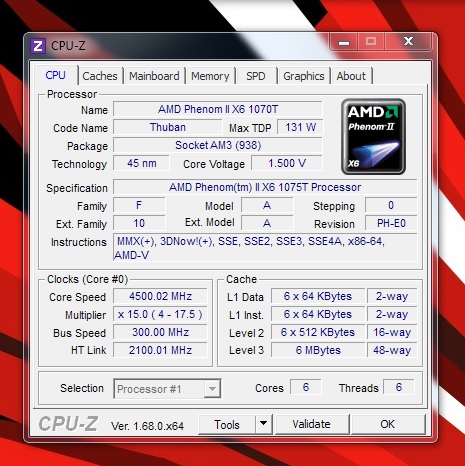Screen dimensions: 465x466
Task: Click the Instructions field listing MMX(+)
Action: (265, 248)
